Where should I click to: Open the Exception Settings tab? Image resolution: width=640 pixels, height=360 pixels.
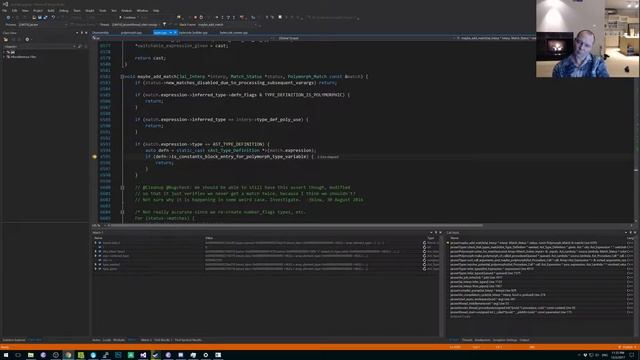505,340
